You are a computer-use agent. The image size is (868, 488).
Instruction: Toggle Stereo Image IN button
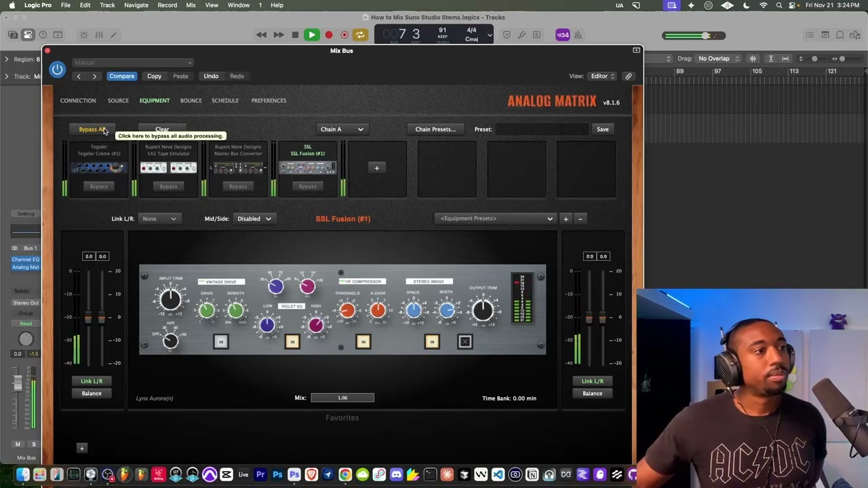432,342
